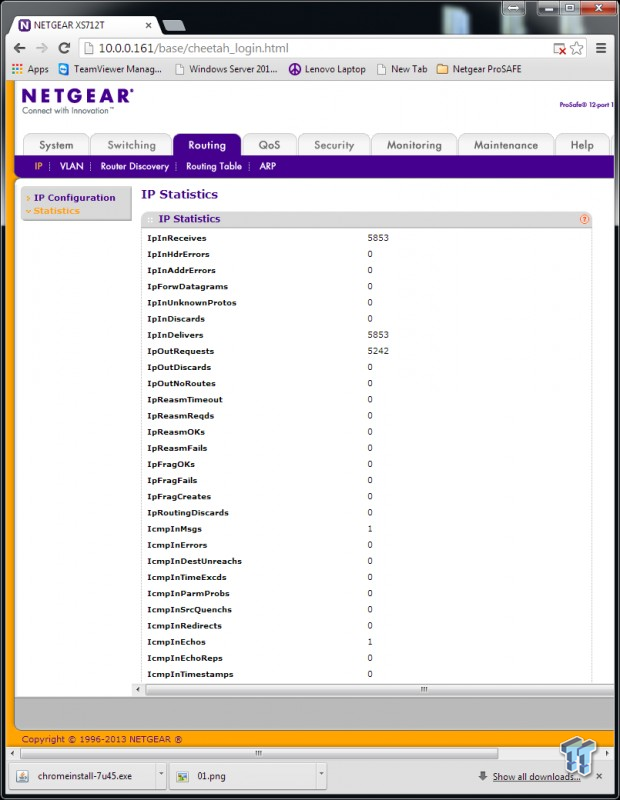Click the IpReasmTimeout label

coord(185,399)
